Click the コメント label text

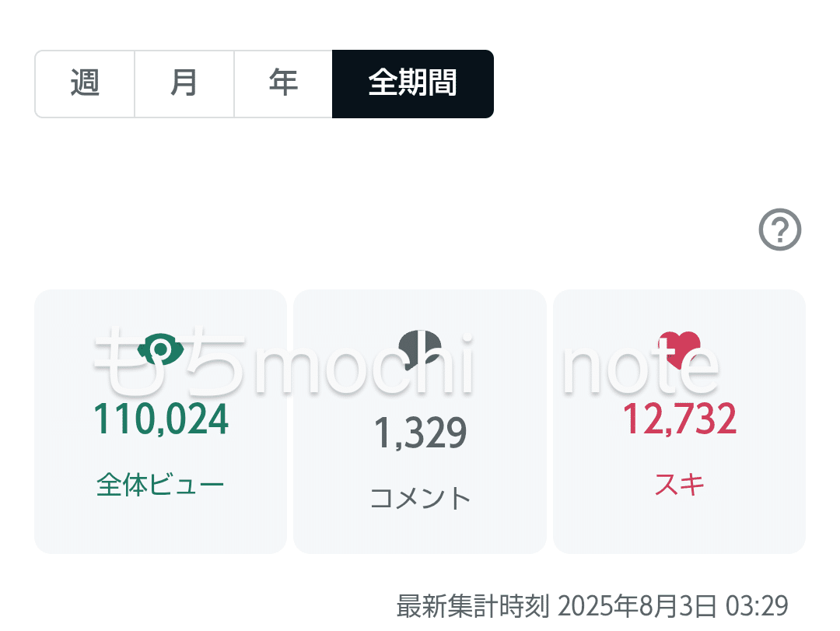pos(420,498)
